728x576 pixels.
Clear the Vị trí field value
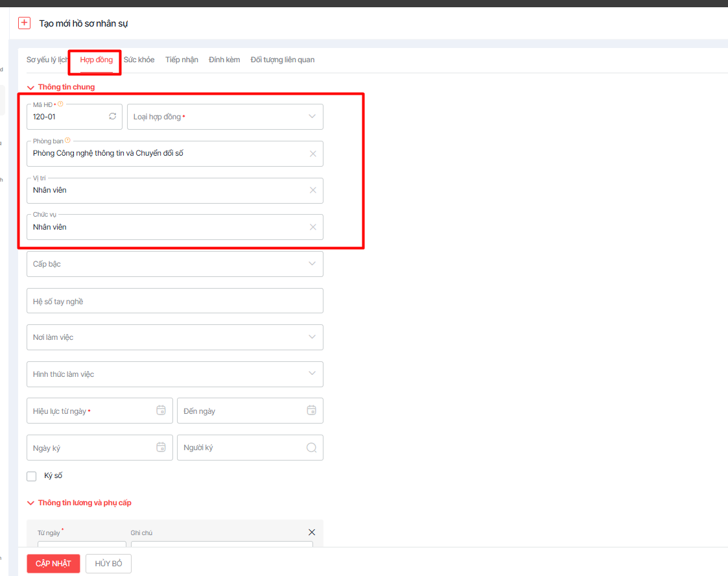coord(313,191)
